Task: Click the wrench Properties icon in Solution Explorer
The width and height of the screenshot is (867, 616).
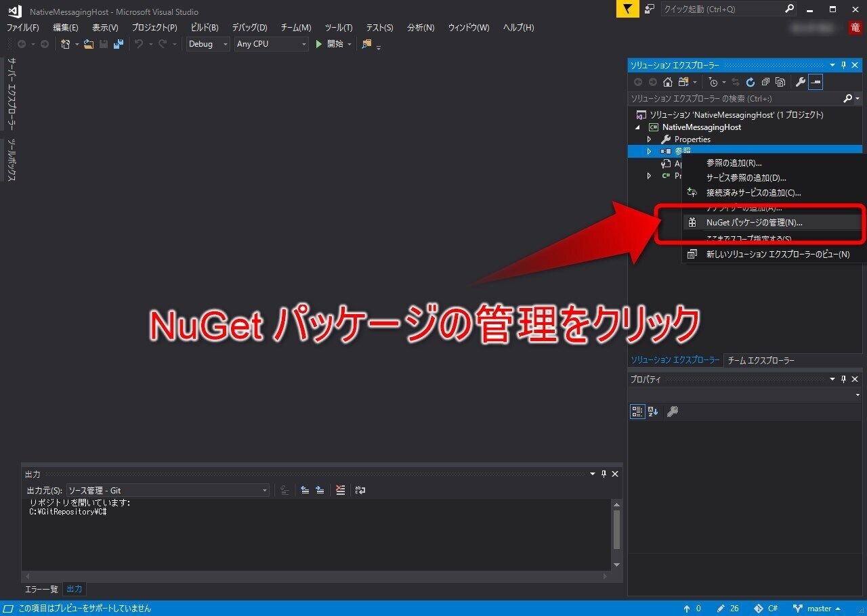Action: tap(800, 82)
